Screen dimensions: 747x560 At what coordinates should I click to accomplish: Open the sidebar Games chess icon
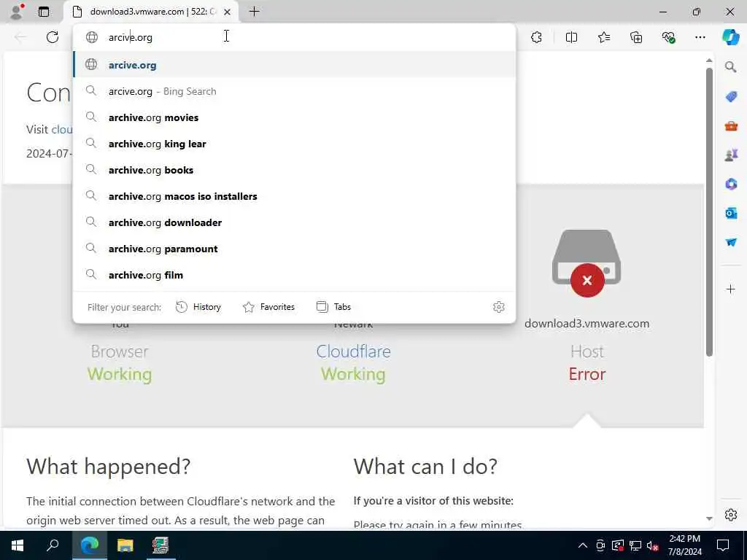tap(731, 155)
